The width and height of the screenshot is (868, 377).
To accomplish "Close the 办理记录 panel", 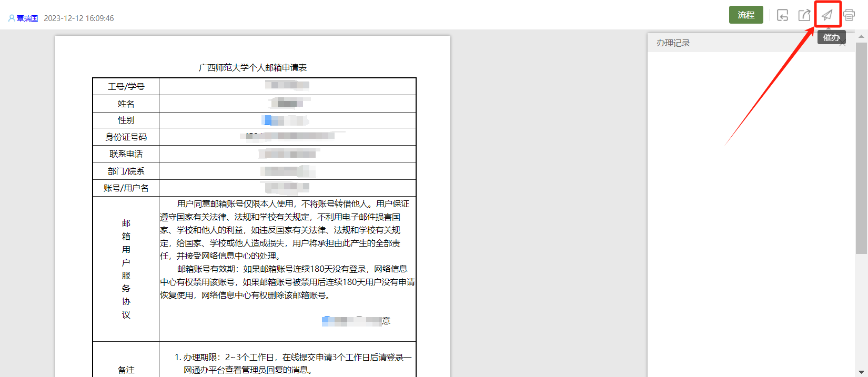I will tap(842, 44).
